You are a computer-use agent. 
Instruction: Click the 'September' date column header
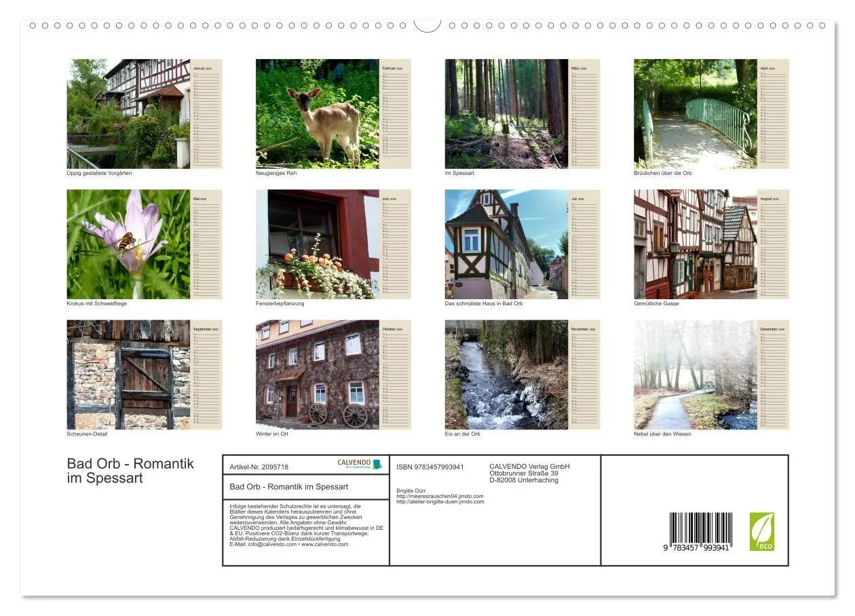[x=204, y=329]
